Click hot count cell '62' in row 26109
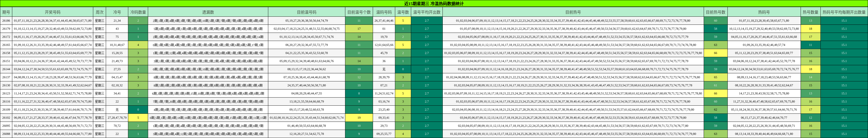 (715, 109)
